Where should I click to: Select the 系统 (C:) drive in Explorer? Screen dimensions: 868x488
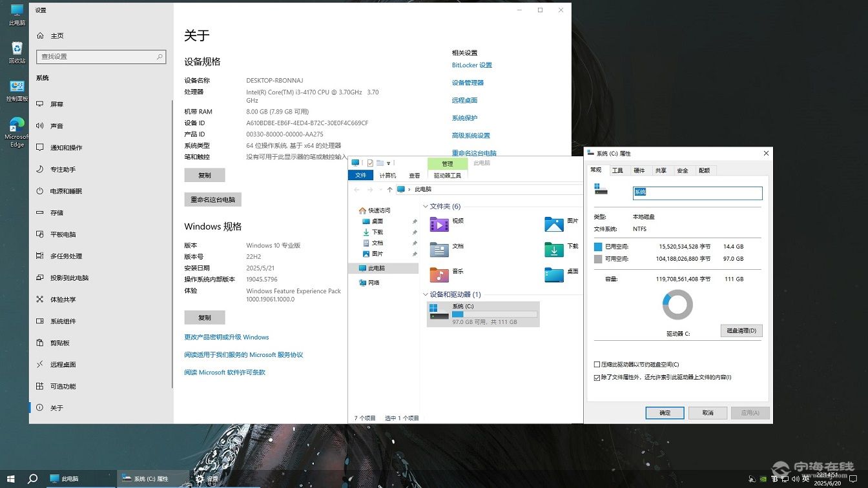tap(483, 314)
